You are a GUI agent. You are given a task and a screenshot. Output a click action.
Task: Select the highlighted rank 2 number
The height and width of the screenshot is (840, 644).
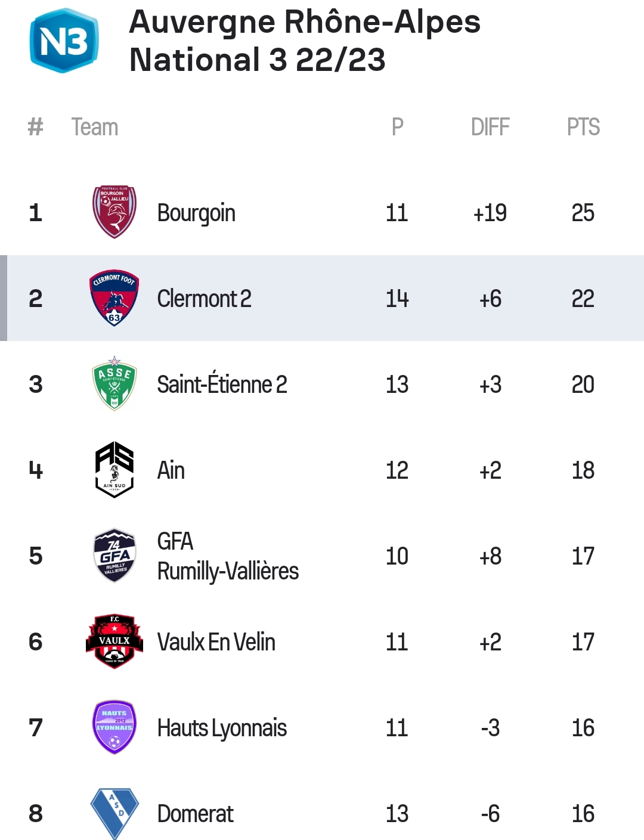point(36,299)
